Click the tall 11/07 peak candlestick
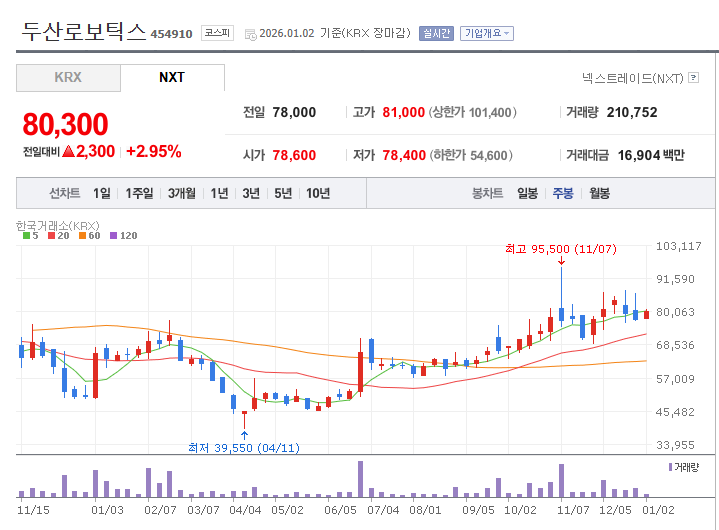Image resolution: width=719 pixels, height=530 pixels. (x=561, y=297)
